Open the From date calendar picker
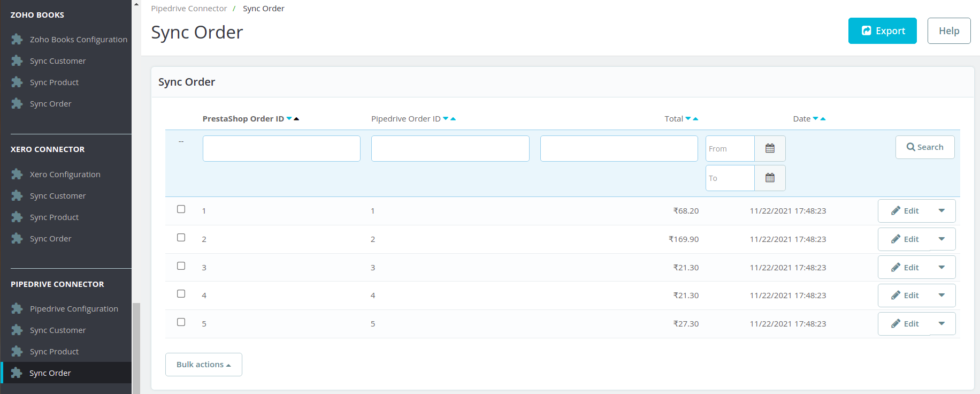 click(770, 148)
